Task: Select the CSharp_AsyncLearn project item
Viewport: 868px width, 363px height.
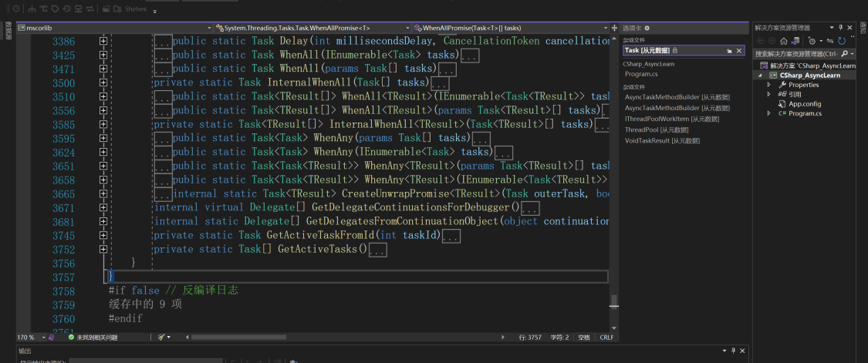Action: coord(809,76)
